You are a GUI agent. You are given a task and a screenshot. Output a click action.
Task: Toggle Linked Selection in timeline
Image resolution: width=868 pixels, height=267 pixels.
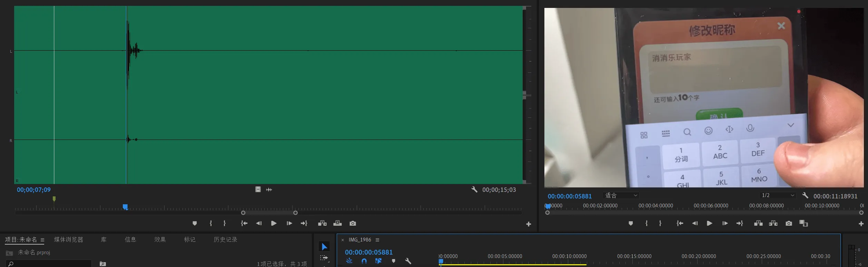coord(378,261)
